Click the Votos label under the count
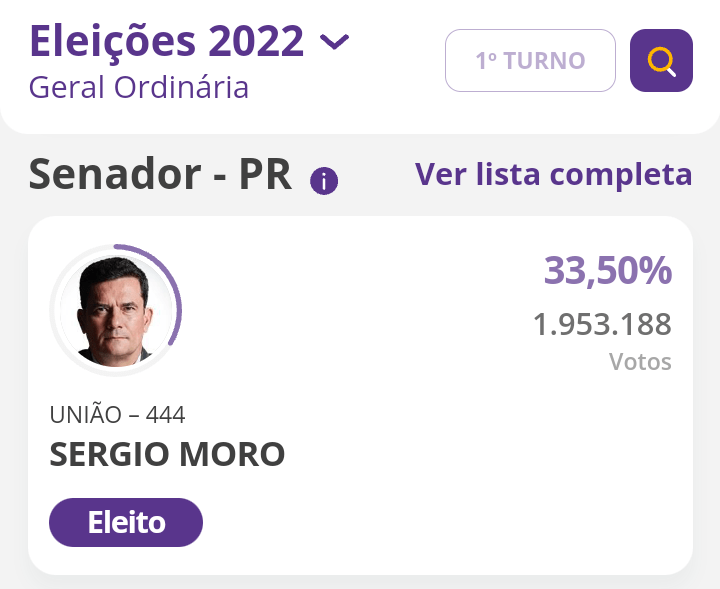This screenshot has width=720, height=589. pyautogui.click(x=640, y=361)
